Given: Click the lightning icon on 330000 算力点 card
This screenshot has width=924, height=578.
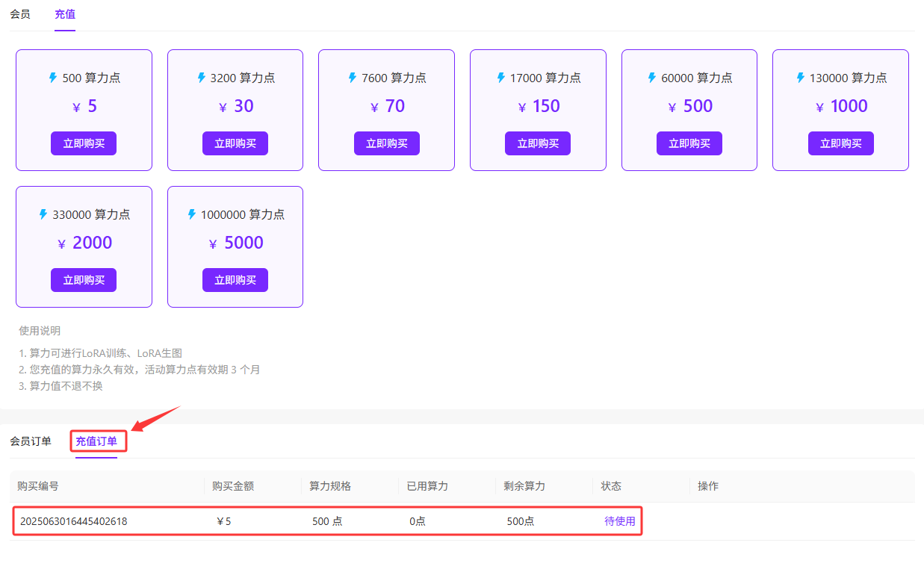Looking at the screenshot, I should pos(43,214).
